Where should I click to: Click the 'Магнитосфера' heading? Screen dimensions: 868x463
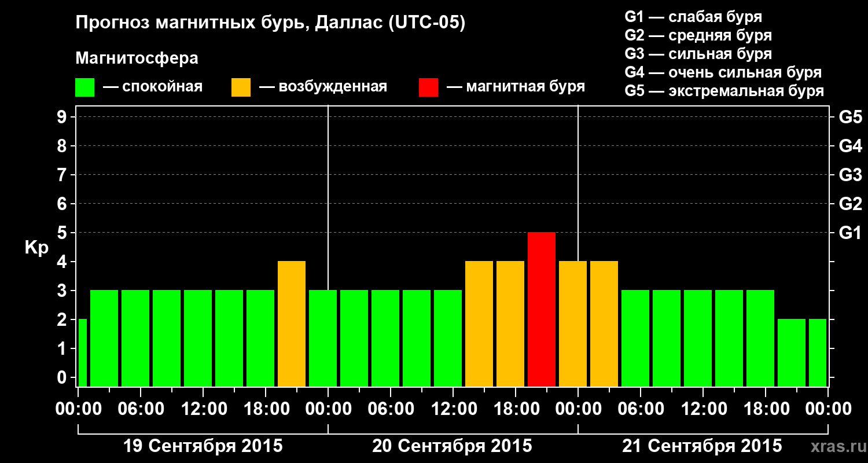point(137,58)
